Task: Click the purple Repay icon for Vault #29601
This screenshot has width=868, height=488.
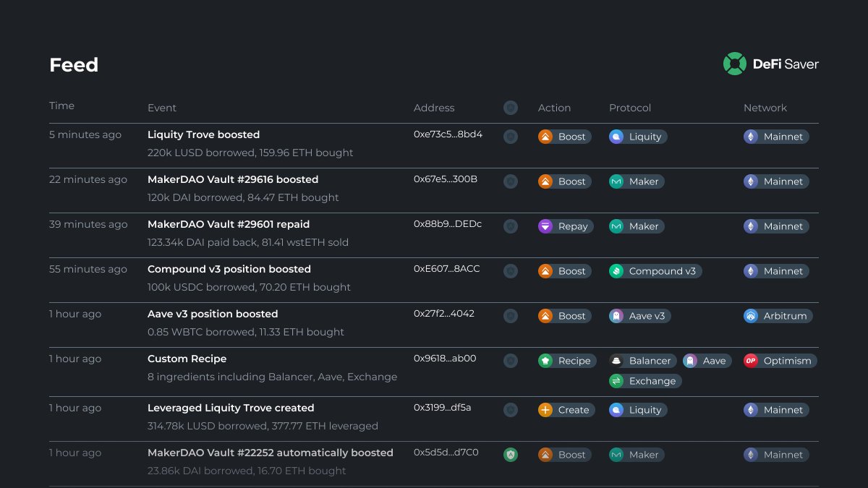Action: (545, 226)
